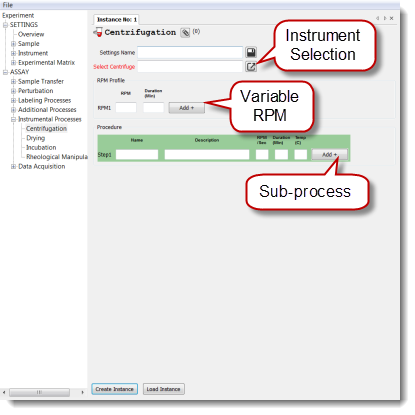Collapse the SETTINGS tree node

tap(5, 25)
